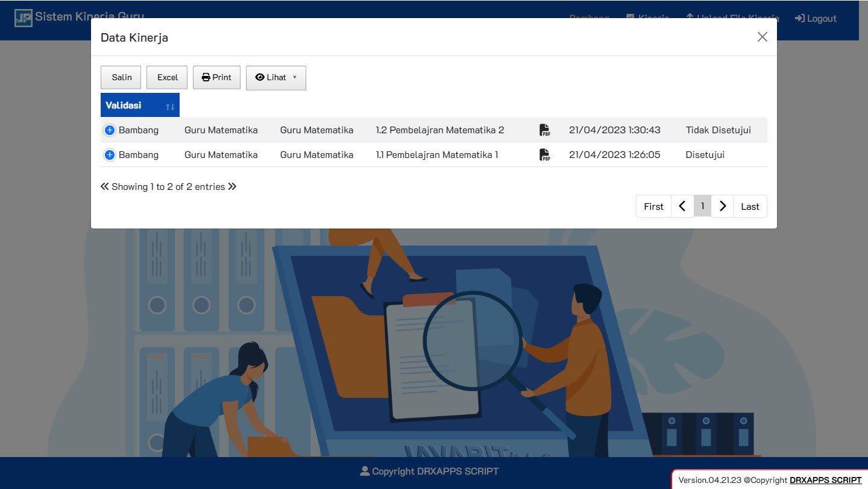Open the Kinerja menu item

tap(647, 18)
